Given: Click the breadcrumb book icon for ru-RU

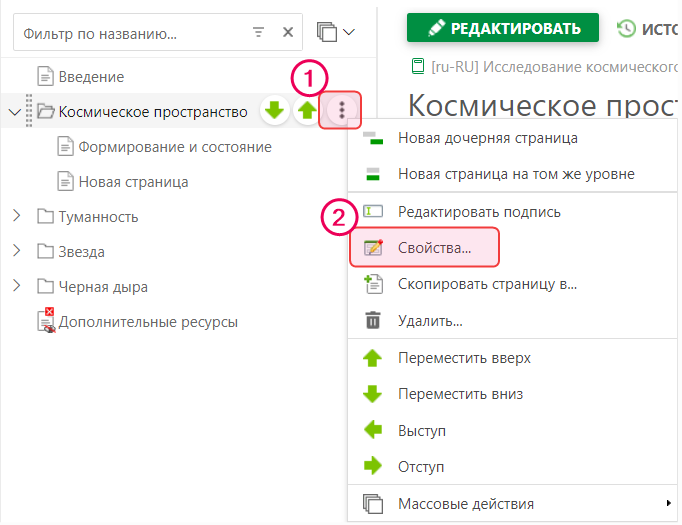Looking at the screenshot, I should (418, 67).
